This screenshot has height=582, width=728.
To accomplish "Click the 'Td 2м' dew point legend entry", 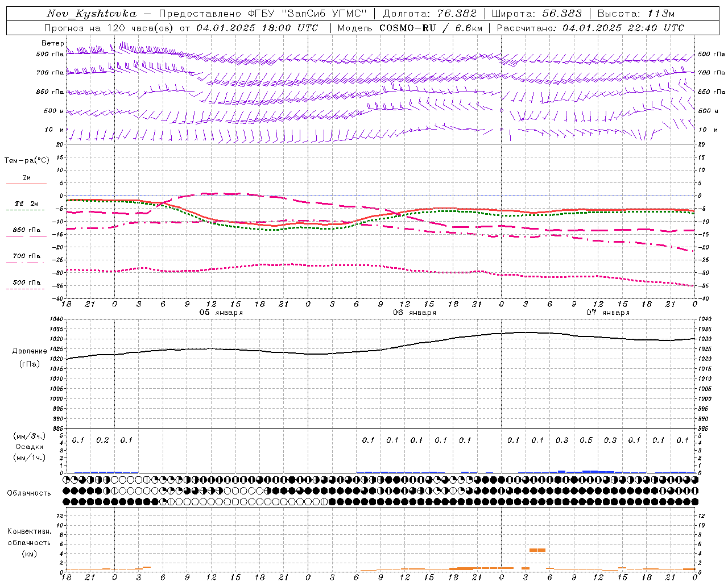I will 27,203.
